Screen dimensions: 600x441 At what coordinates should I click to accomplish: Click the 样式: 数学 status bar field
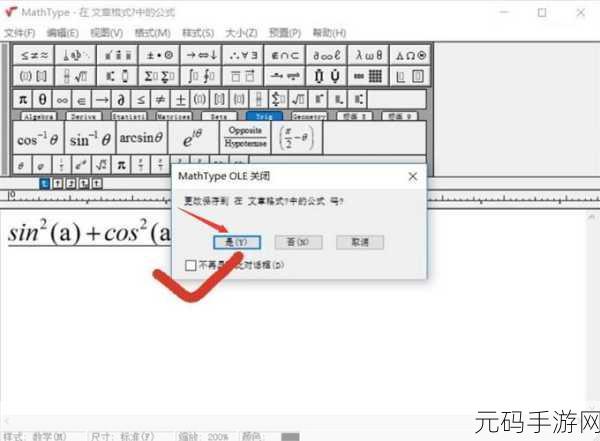(x=36, y=436)
